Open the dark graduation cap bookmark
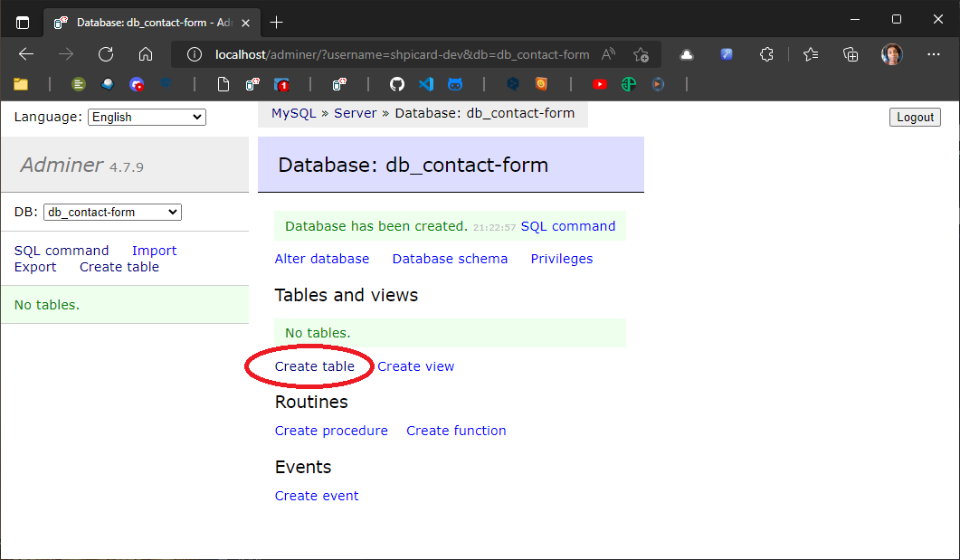 (166, 83)
